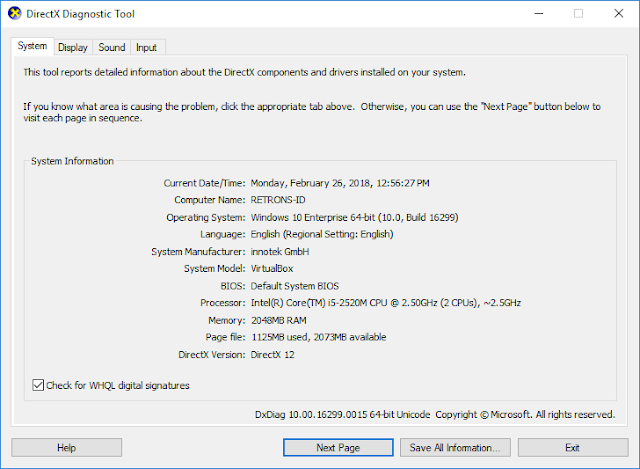Open the Sound tab
Image resolution: width=640 pixels, height=469 pixels.
click(111, 47)
